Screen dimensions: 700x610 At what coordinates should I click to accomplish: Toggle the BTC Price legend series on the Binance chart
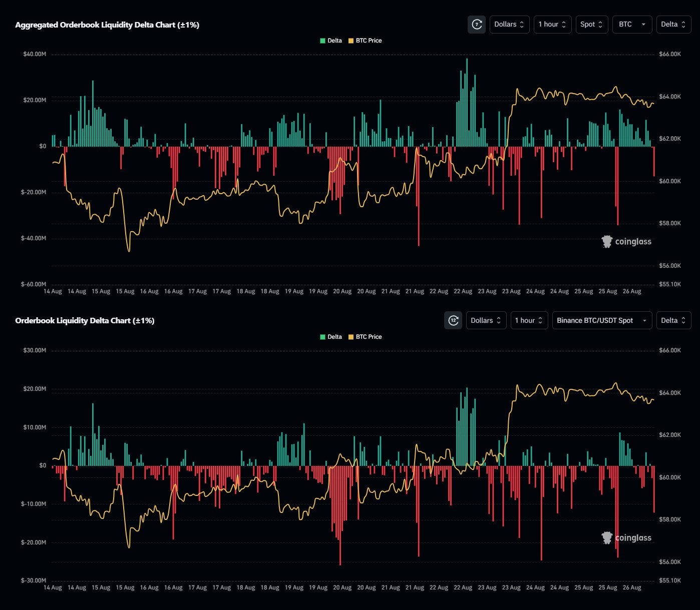tap(365, 337)
